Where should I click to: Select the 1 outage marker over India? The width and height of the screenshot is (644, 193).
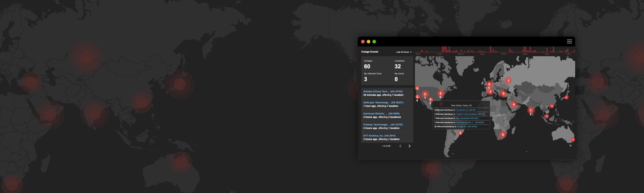tap(530, 111)
